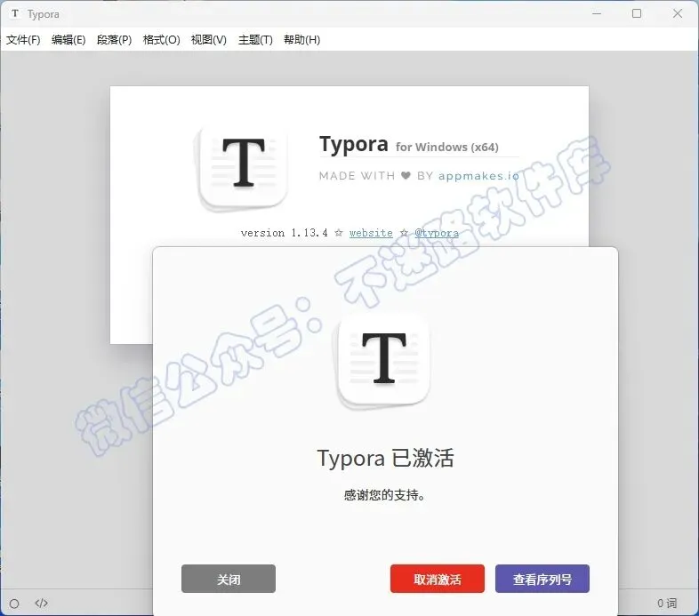The width and height of the screenshot is (699, 616).
Task: Open the 文件(F) menu
Action: tap(23, 40)
